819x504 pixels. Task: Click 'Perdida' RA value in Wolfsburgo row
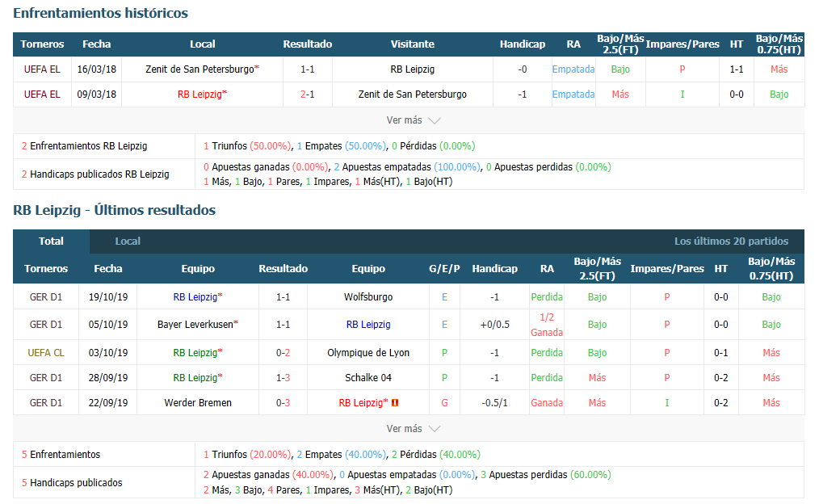547,297
